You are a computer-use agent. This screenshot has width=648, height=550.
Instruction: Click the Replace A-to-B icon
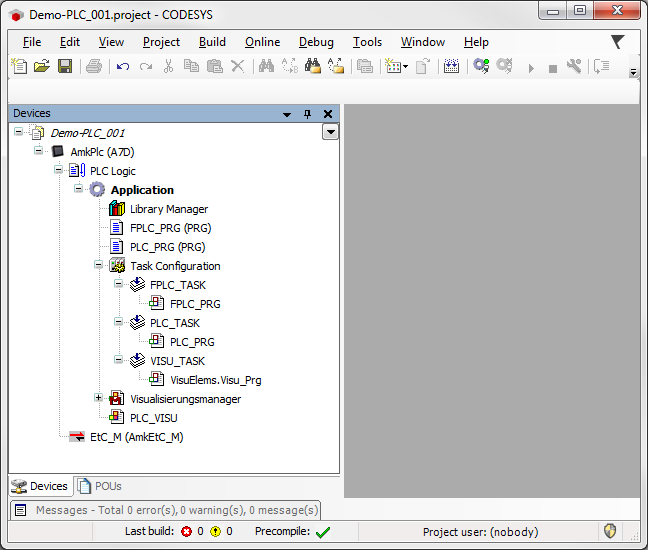pos(290,66)
